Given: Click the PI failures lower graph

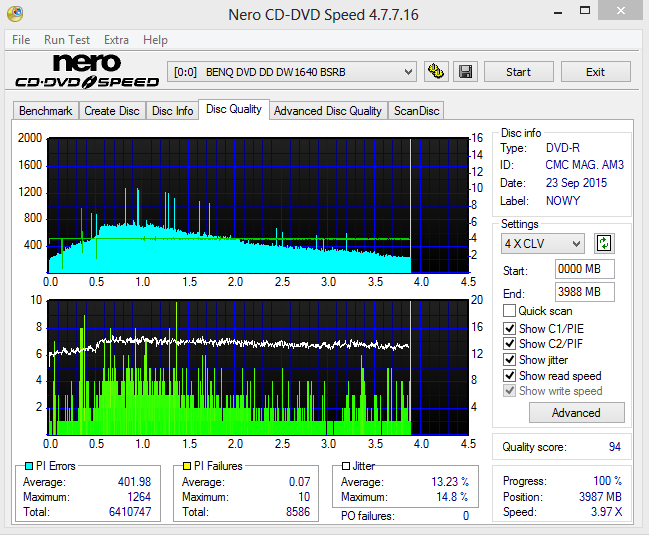Looking at the screenshot, I should point(258,367).
